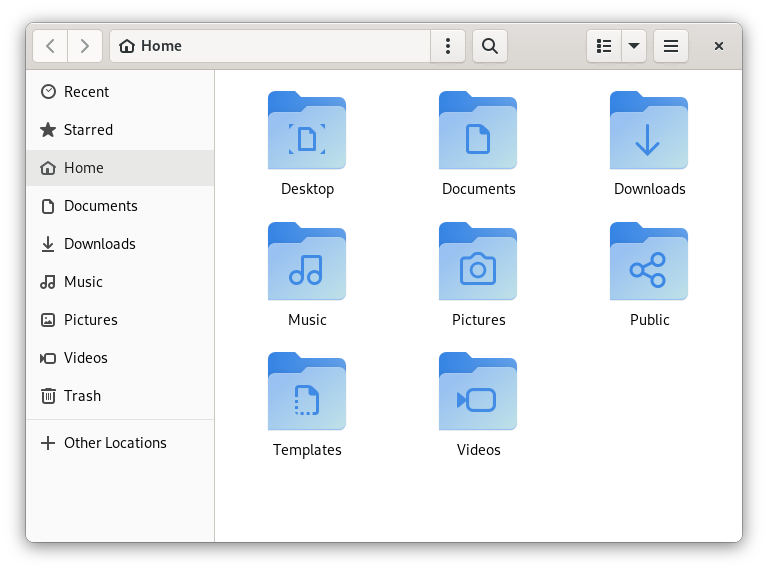Go back with the left arrow button
Image resolution: width=768 pixels, height=571 pixels.
coord(50,46)
